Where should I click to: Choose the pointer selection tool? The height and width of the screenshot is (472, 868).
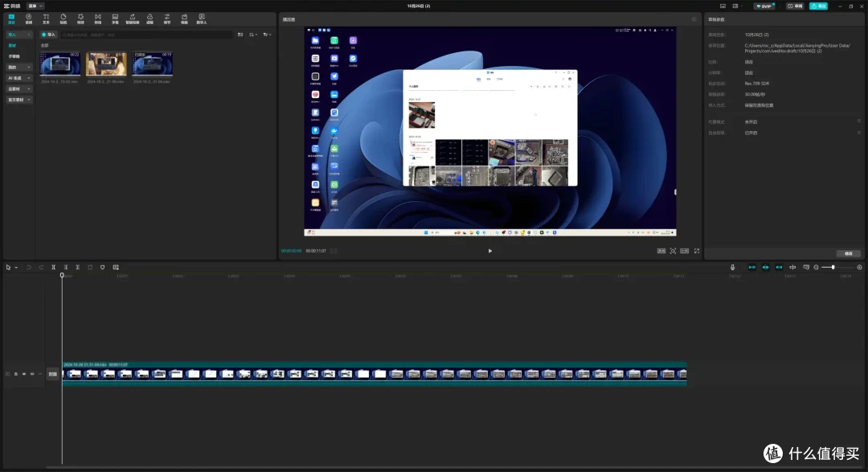[x=8, y=267]
